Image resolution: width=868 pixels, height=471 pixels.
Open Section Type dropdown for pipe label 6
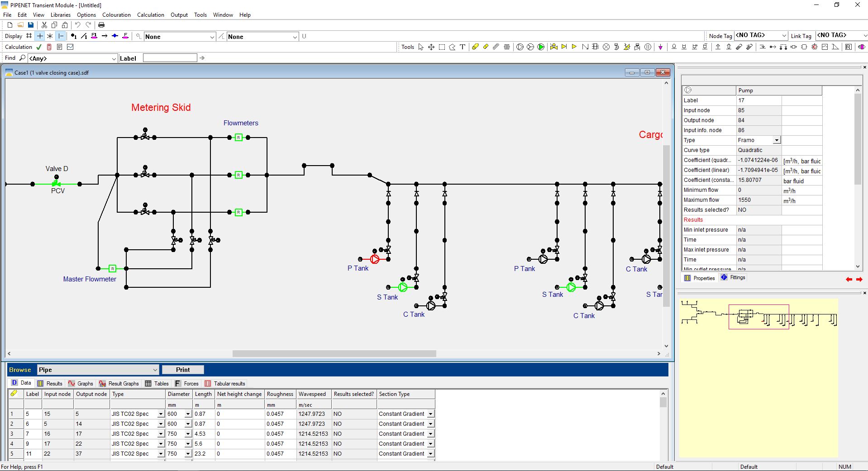(x=431, y=424)
